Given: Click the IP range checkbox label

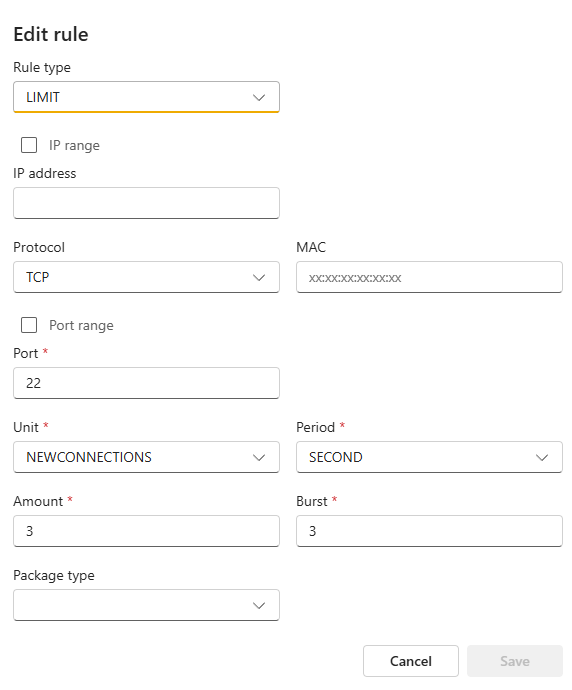Looking at the screenshot, I should click(74, 145).
